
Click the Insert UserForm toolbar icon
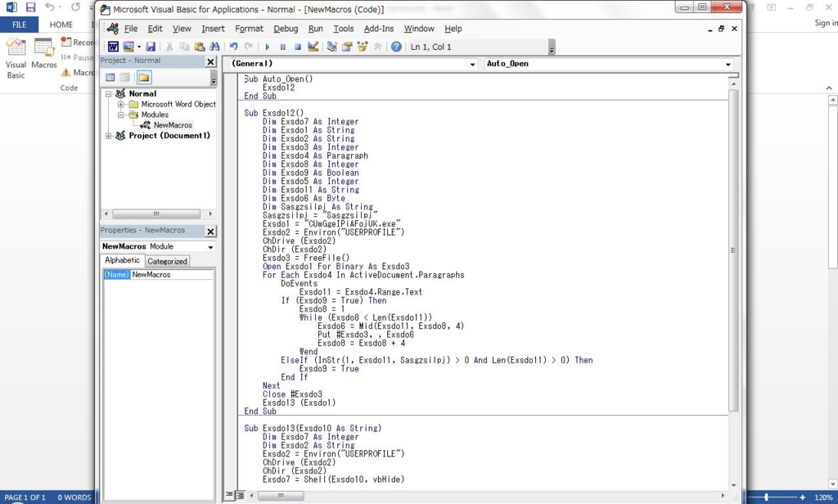point(128,47)
